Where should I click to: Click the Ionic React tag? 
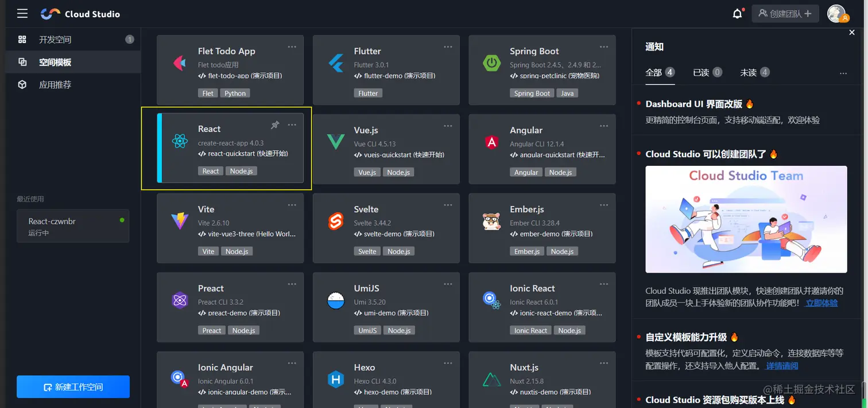pos(531,331)
